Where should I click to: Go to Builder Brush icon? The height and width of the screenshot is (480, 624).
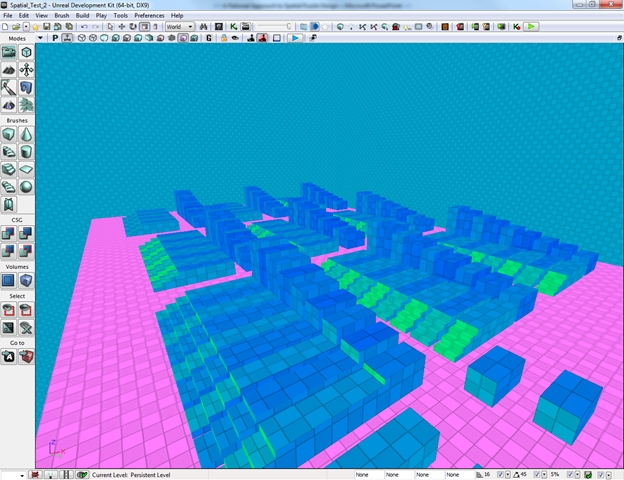pyautogui.click(x=26, y=357)
